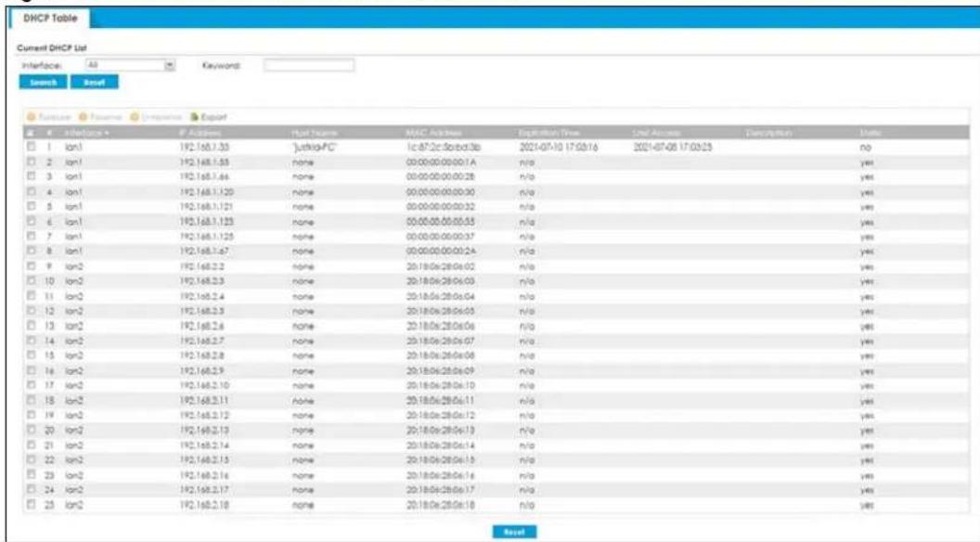Click IP address 192.168.2.17
The width and height of the screenshot is (980, 542).
click(204, 489)
